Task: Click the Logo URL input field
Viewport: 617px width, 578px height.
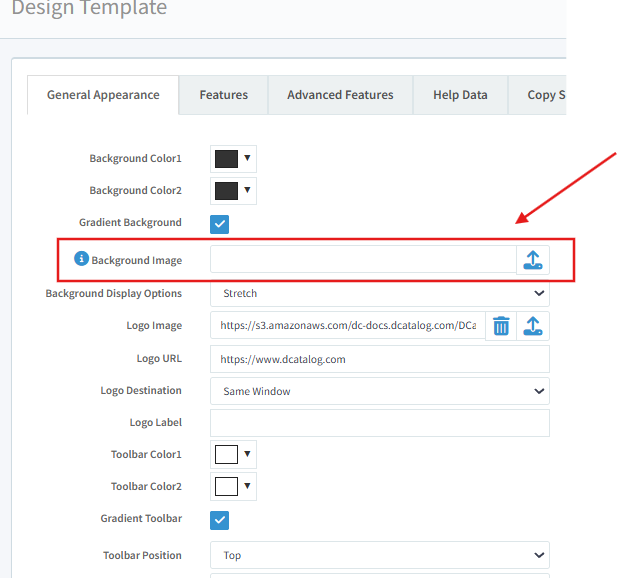Action: pos(379,359)
